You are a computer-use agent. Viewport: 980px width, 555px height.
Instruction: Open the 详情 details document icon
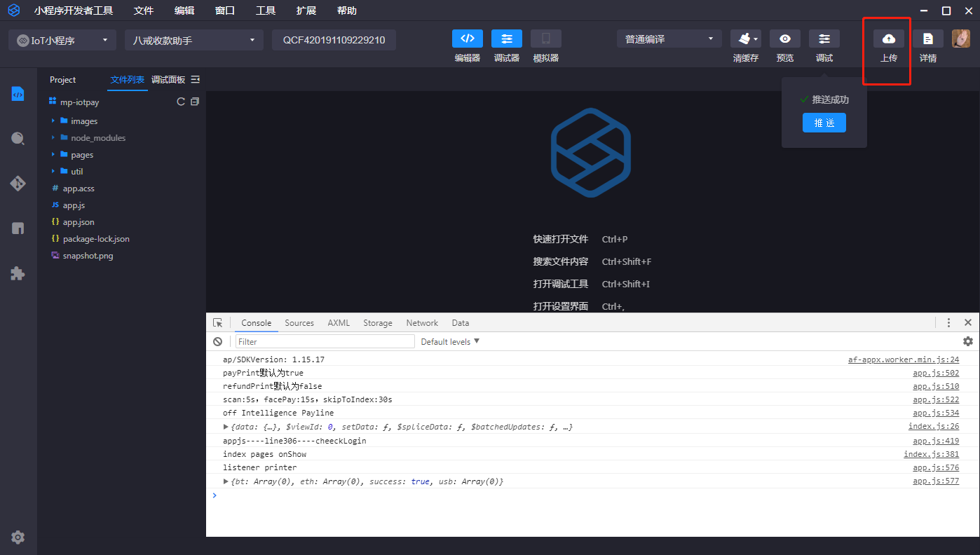tap(928, 39)
